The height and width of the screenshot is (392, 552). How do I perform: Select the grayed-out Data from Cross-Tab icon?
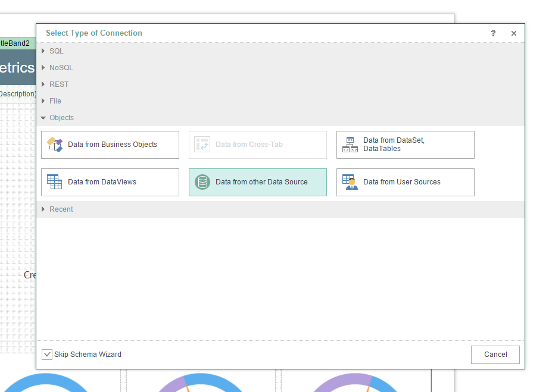[x=202, y=145]
